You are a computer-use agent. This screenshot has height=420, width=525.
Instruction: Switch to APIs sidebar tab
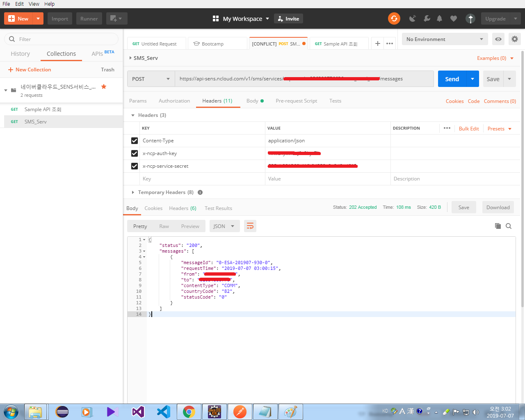click(103, 53)
